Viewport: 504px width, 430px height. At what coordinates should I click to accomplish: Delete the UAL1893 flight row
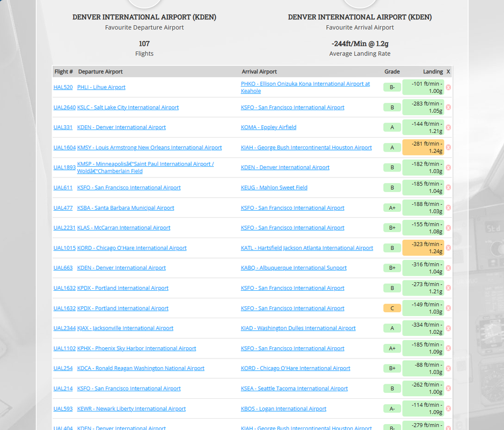[x=448, y=168]
